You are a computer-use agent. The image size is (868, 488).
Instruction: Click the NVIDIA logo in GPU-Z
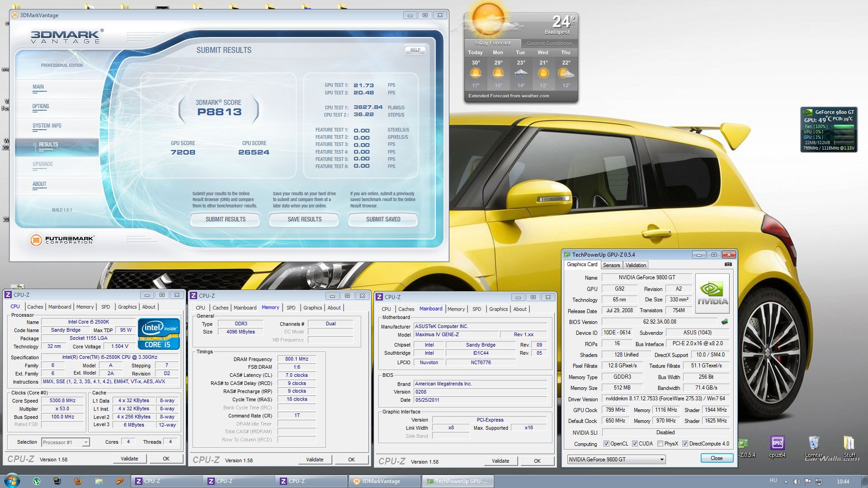pyautogui.click(x=712, y=294)
